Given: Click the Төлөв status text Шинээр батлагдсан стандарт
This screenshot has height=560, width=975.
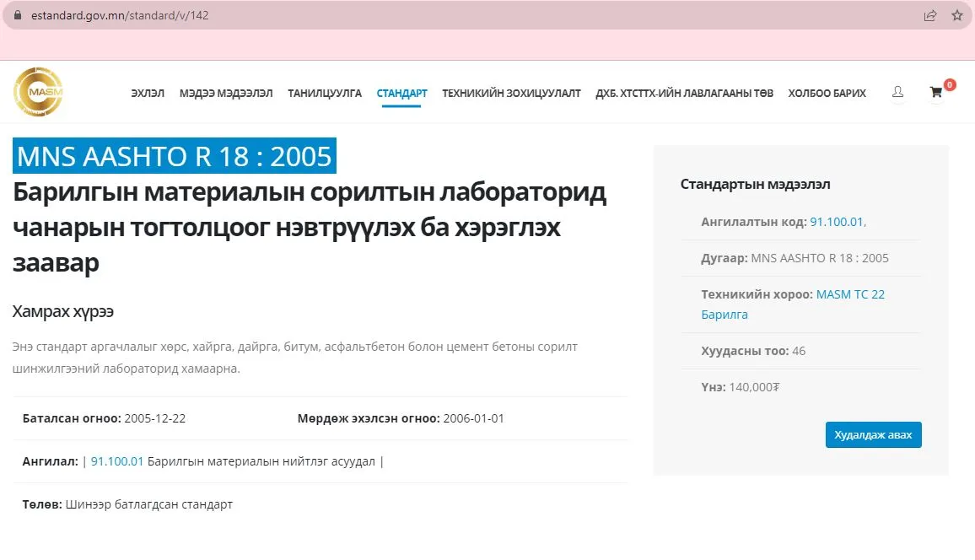Looking at the screenshot, I should [148, 504].
